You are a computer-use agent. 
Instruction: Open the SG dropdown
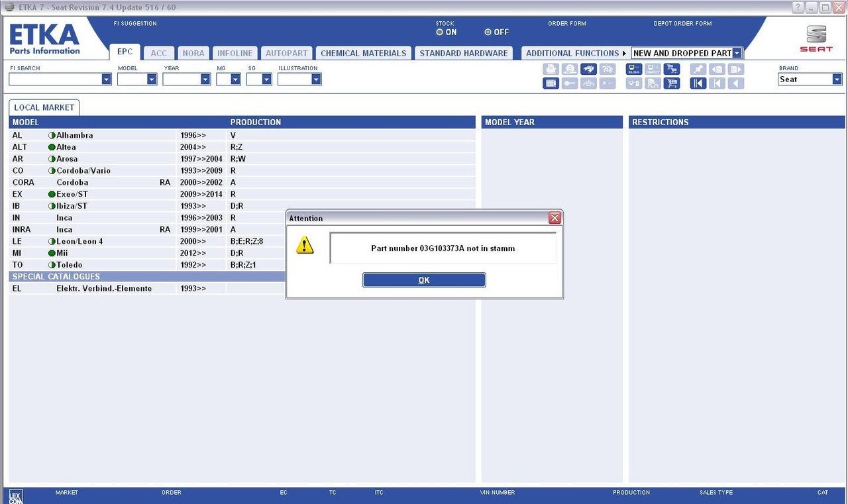click(266, 79)
